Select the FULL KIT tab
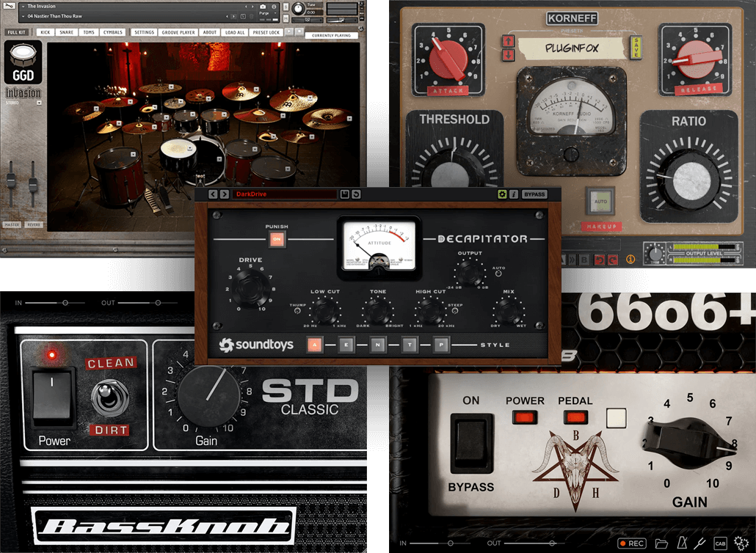This screenshot has height=553, width=756. 16,32
